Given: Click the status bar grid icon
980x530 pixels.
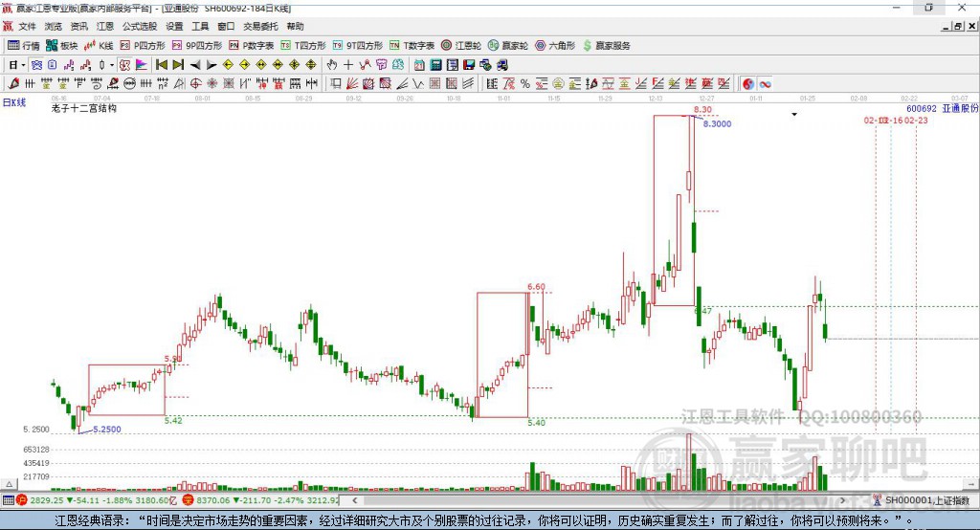Looking at the screenshot, I should [8, 500].
